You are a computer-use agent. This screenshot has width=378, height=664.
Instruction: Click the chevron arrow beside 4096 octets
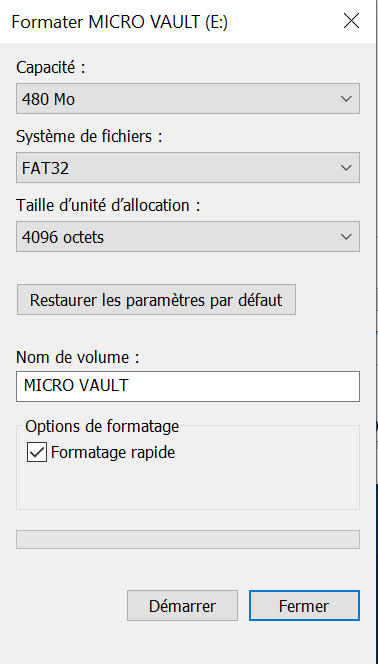click(346, 237)
